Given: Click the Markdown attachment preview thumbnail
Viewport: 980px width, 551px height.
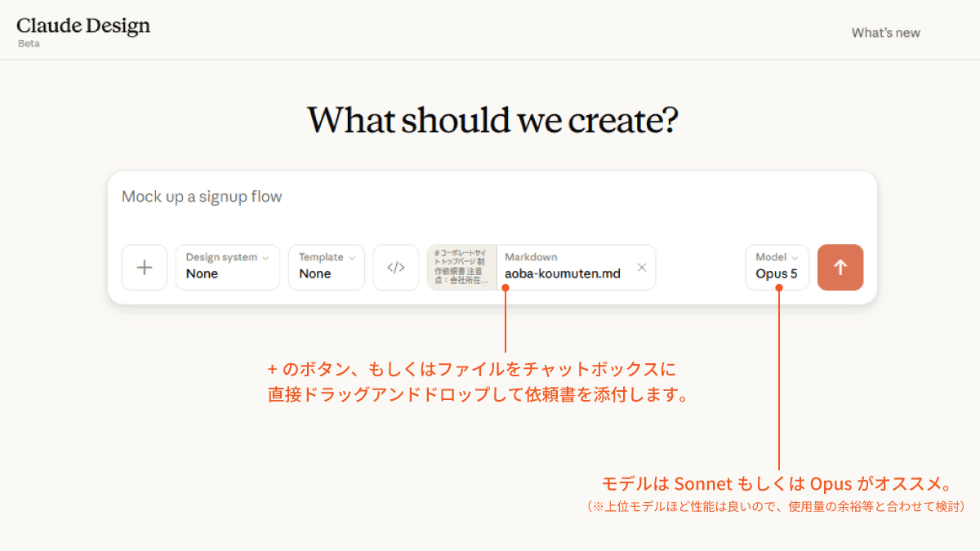Looking at the screenshot, I should 462,268.
